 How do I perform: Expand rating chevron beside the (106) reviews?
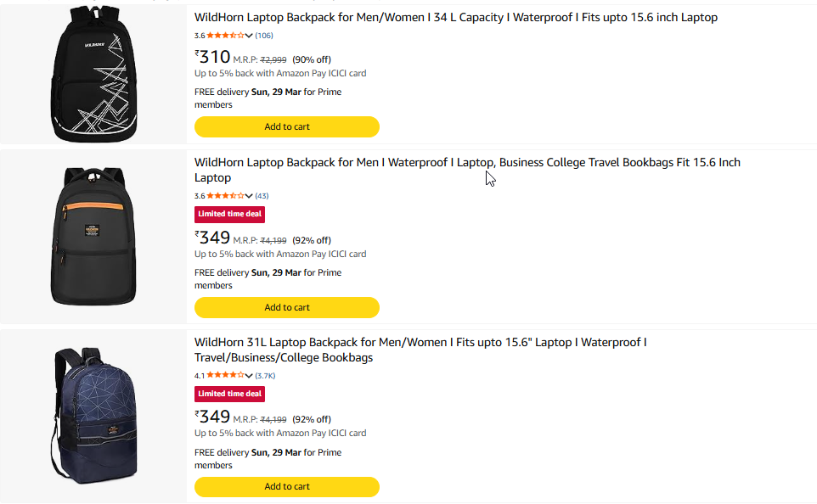pos(249,36)
